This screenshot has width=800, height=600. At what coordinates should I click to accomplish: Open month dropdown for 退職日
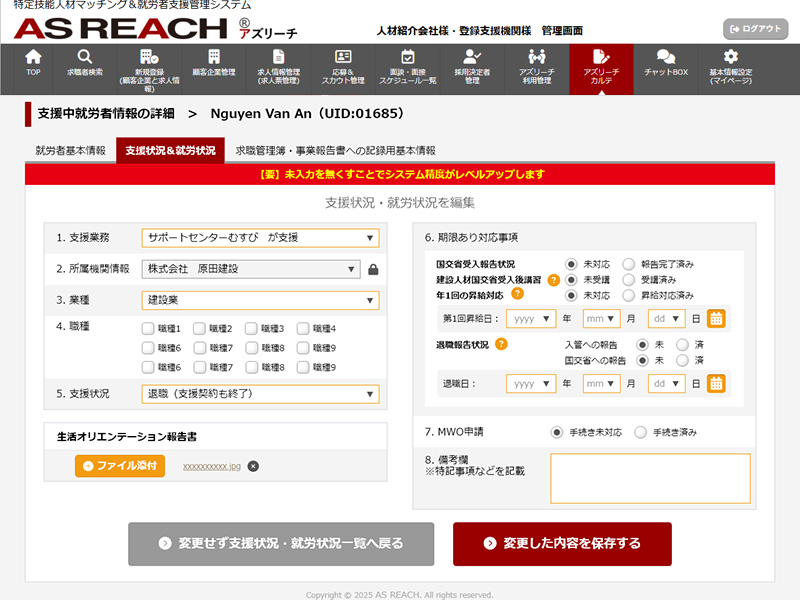click(x=602, y=384)
